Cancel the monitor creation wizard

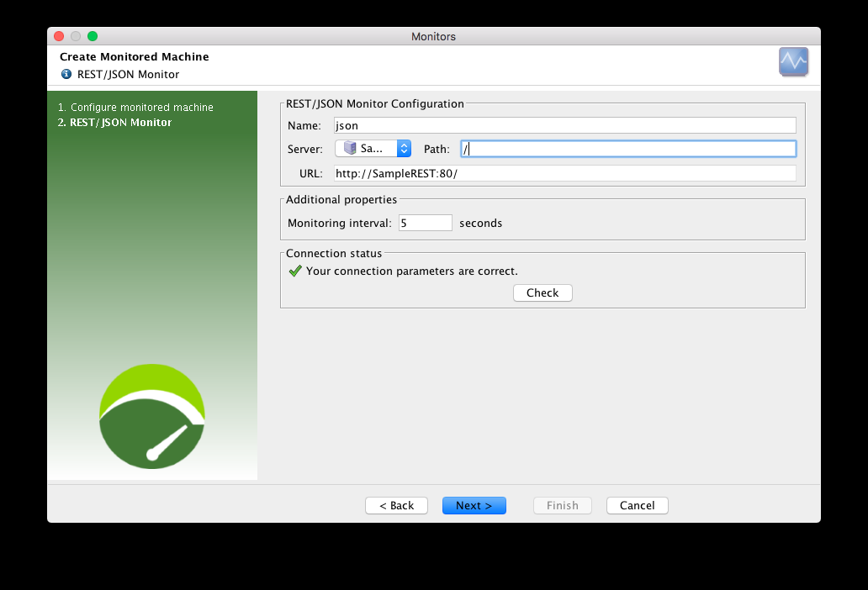[637, 505]
